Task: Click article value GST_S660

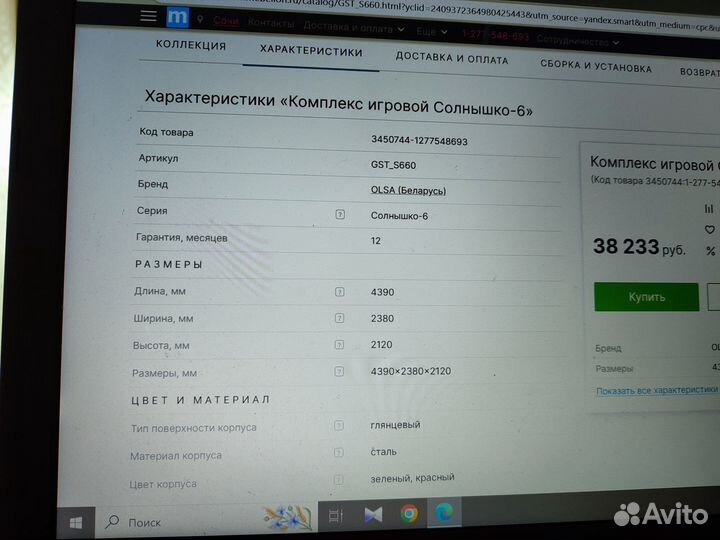Action: pyautogui.click(x=393, y=165)
